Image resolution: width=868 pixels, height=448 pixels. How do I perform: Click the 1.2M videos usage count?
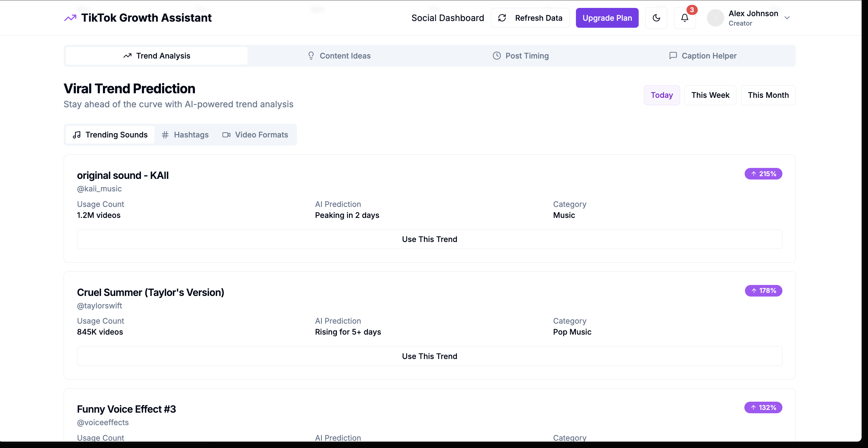[99, 215]
